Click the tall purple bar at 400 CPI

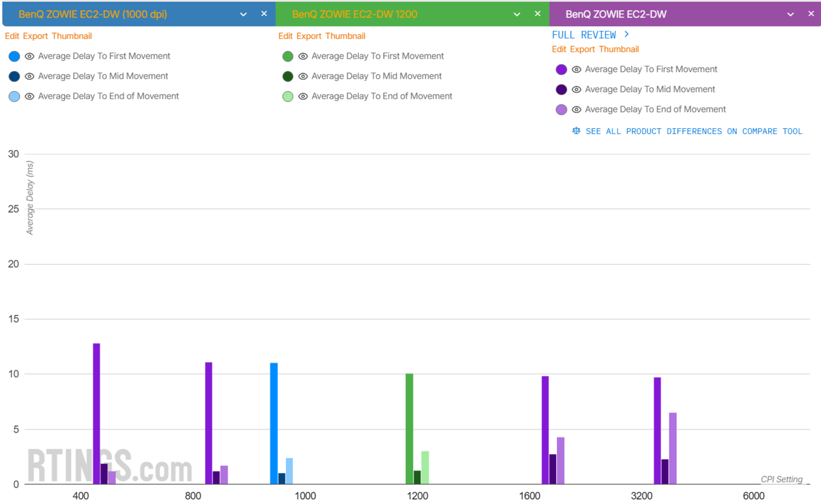click(x=96, y=414)
